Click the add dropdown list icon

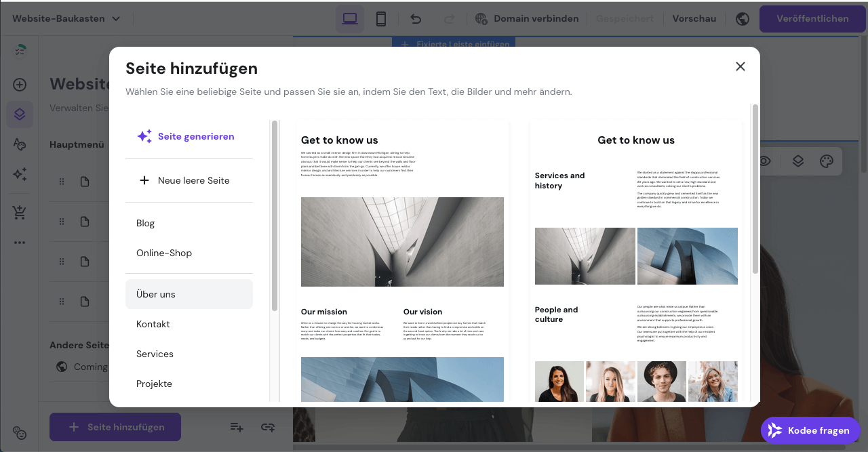(x=237, y=427)
